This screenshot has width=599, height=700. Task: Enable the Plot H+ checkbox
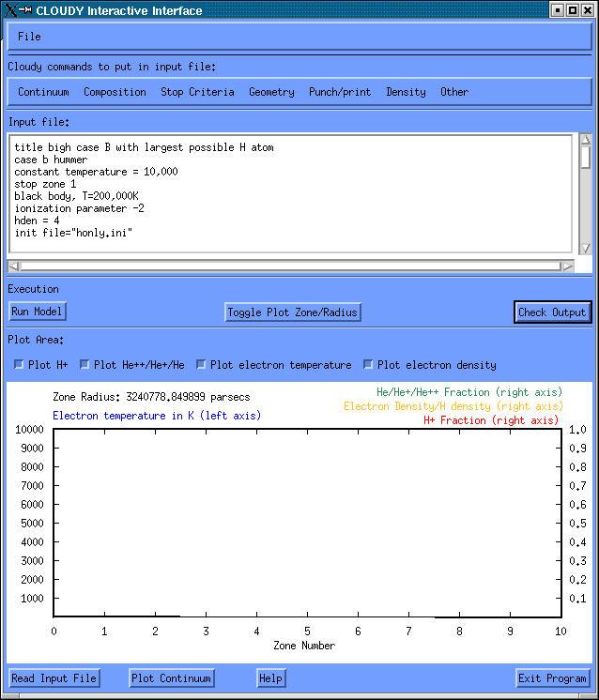[20, 365]
